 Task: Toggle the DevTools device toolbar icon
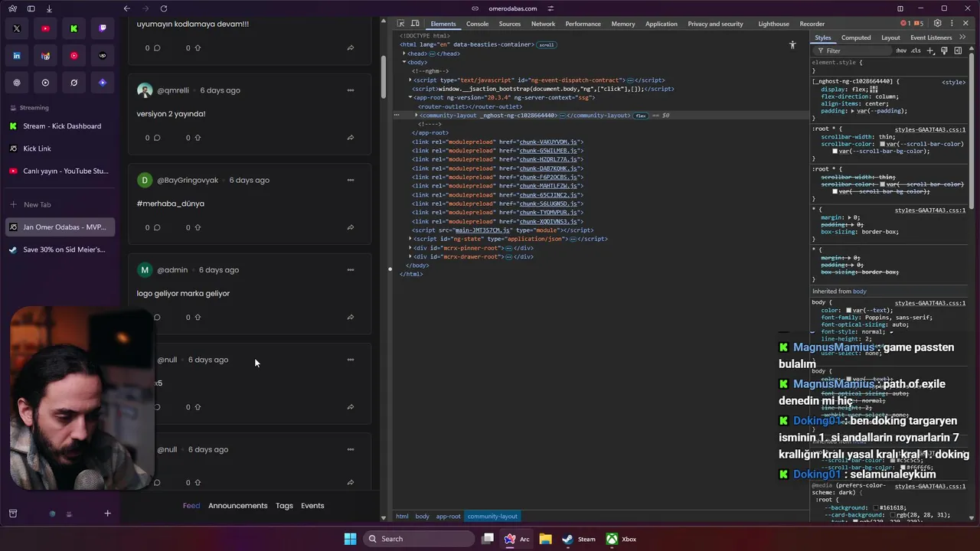point(415,24)
